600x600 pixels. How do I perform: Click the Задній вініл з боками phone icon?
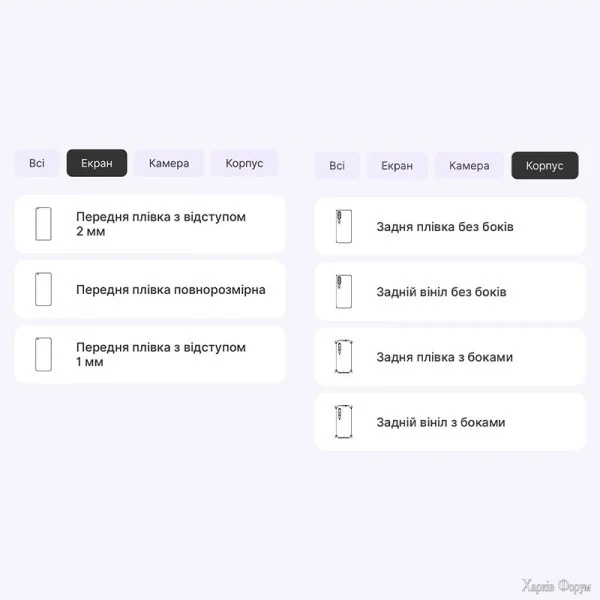click(344, 422)
